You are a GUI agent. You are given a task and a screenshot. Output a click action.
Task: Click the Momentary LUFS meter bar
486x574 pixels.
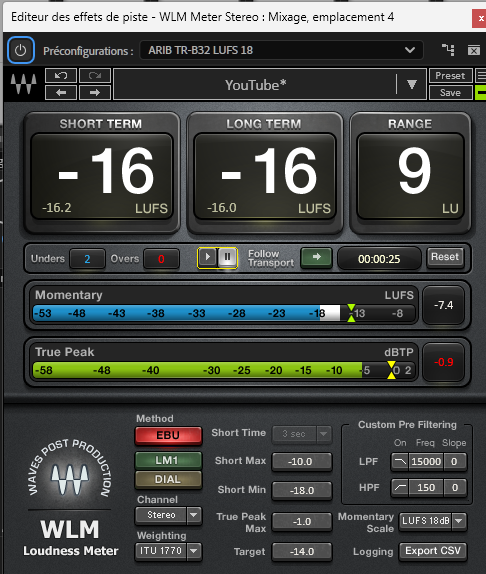point(224,313)
